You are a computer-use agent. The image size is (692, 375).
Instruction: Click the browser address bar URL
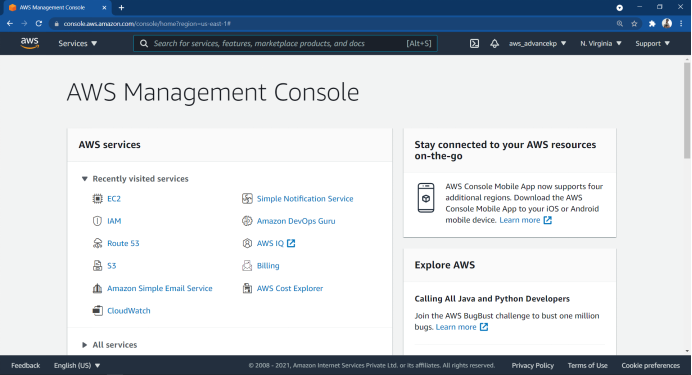click(147, 23)
